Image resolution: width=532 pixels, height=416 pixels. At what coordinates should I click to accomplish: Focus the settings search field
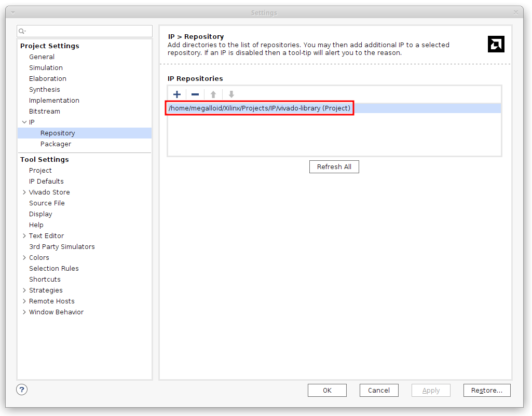(x=85, y=31)
